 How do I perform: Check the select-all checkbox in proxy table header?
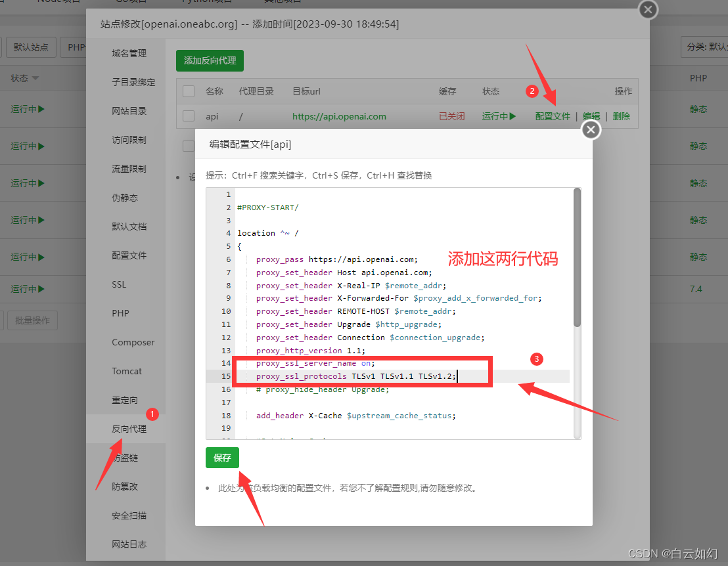point(187,91)
